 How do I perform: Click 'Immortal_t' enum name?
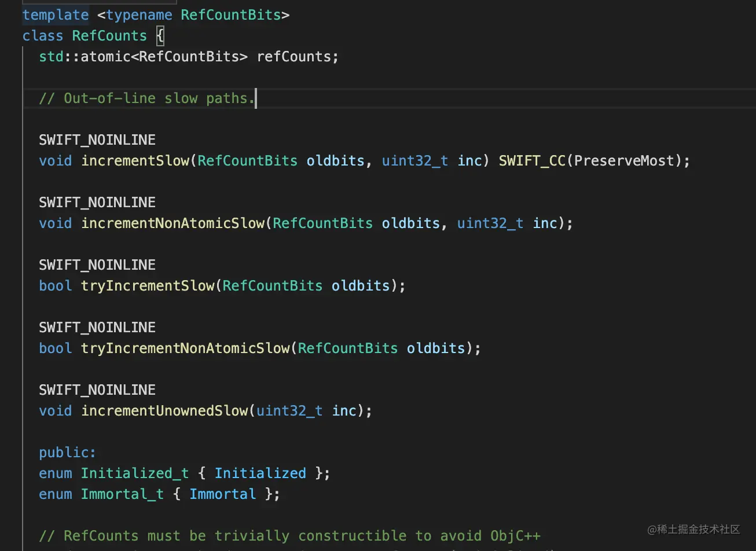(x=122, y=494)
